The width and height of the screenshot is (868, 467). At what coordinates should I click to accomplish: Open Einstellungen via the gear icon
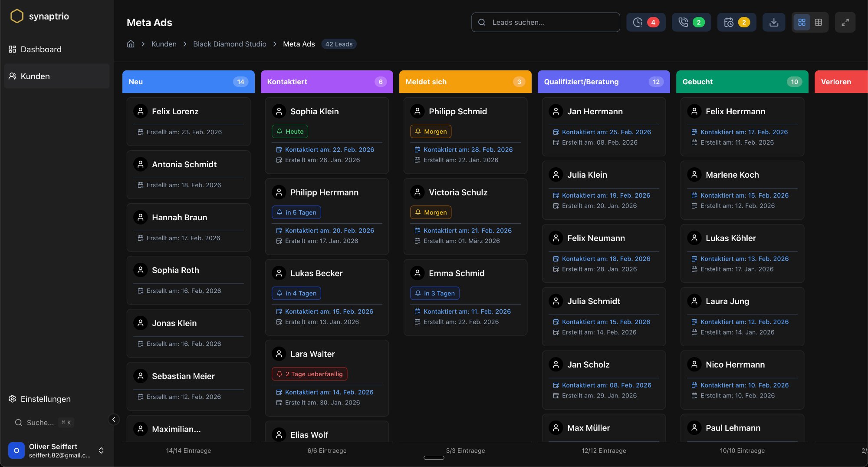point(12,399)
